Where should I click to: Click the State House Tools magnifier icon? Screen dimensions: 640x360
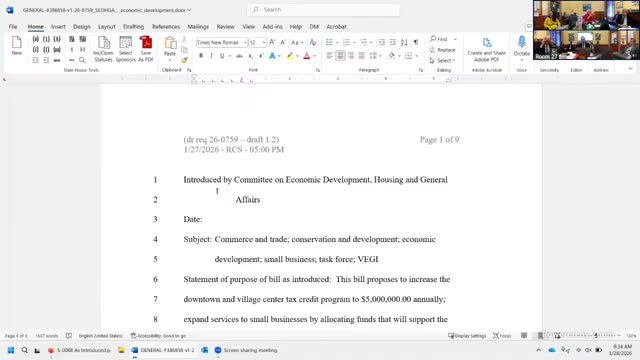[x=82, y=60]
